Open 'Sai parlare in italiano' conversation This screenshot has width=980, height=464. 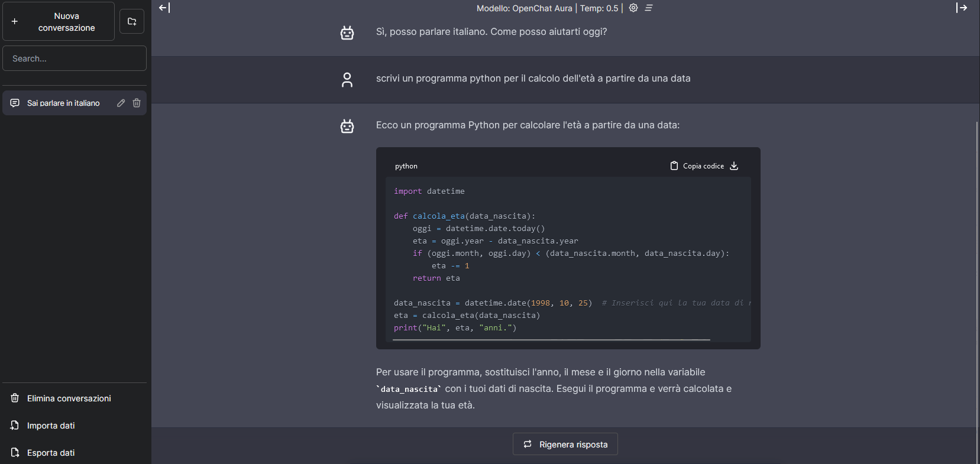click(63, 103)
